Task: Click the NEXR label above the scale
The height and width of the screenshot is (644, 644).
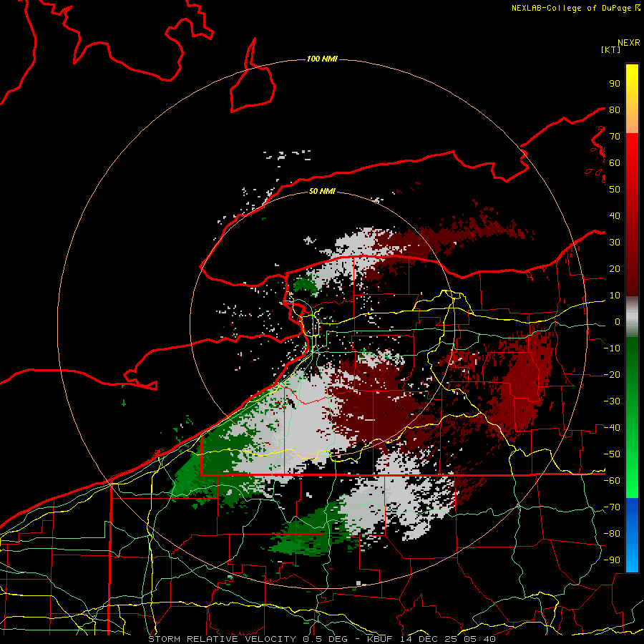Action: (629, 43)
